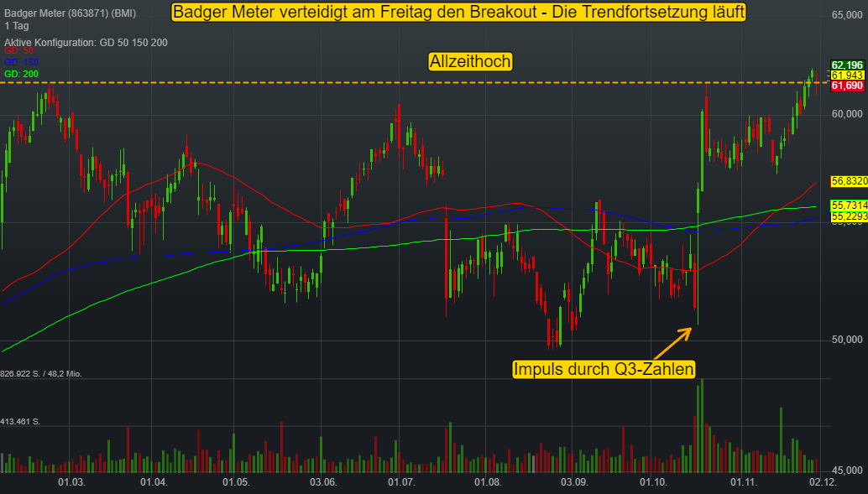Click the 01.10. date axis label
Viewport: 868px width, 494px height.
[653, 482]
